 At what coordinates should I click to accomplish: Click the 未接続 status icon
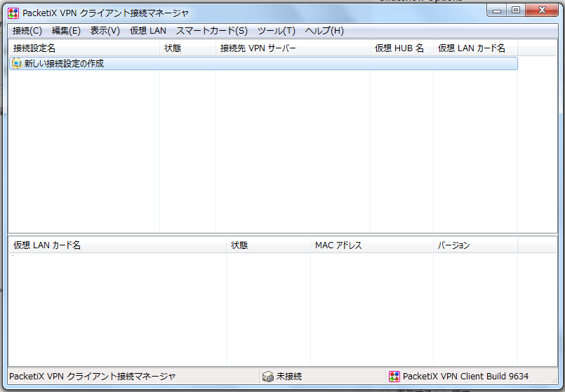267,377
